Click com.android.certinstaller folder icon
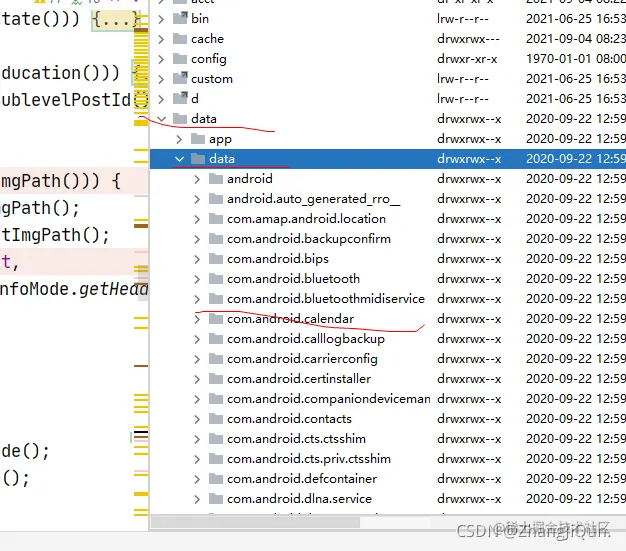The height and width of the screenshot is (551, 626). click(x=216, y=379)
